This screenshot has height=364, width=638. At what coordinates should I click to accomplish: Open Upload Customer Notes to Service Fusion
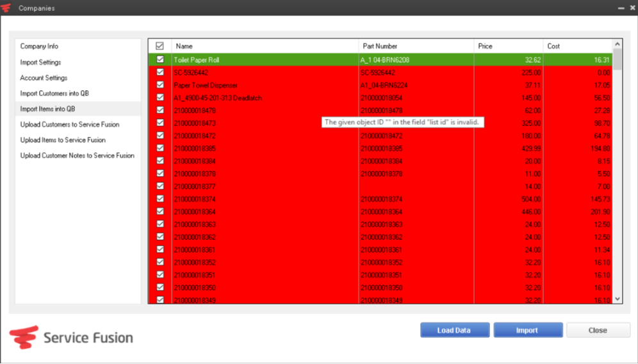(x=78, y=155)
